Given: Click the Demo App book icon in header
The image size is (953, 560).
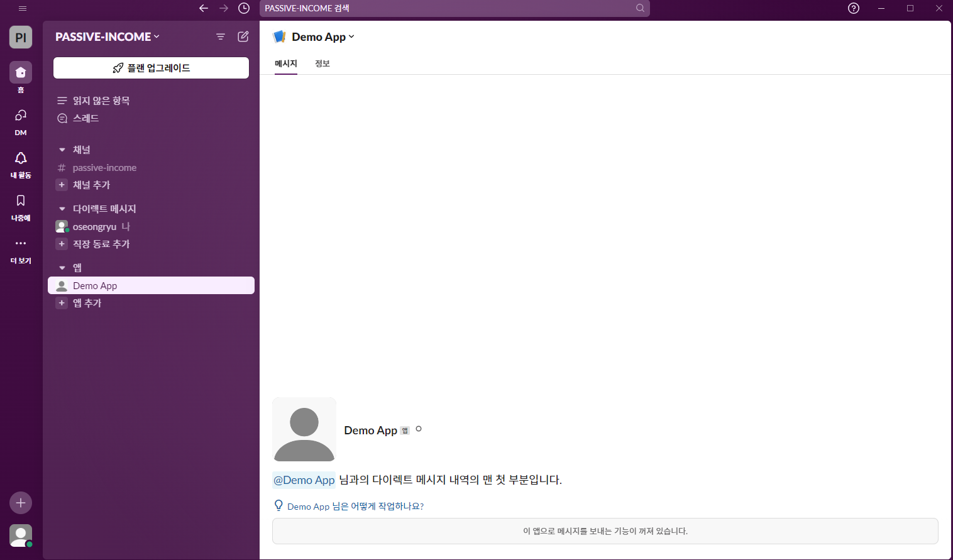Looking at the screenshot, I should coord(280,37).
